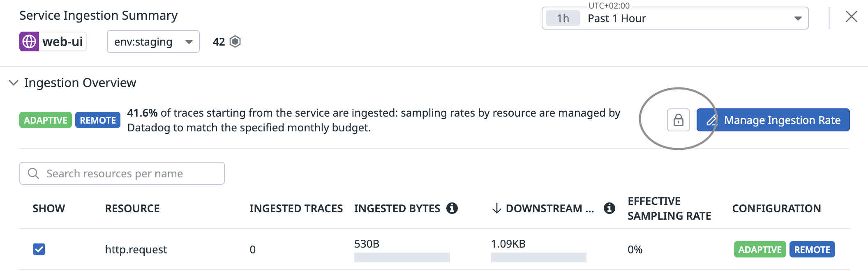868x271 pixels.
Task: Click the web-ui service name
Action: [62, 41]
